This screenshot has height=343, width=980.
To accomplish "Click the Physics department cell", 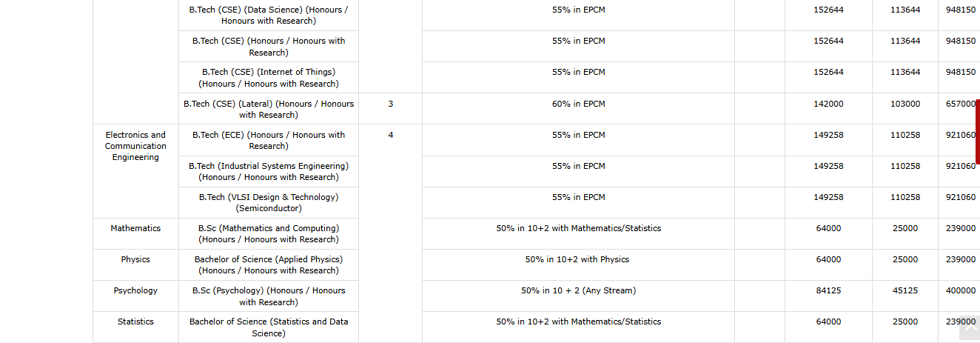I will tap(135, 259).
